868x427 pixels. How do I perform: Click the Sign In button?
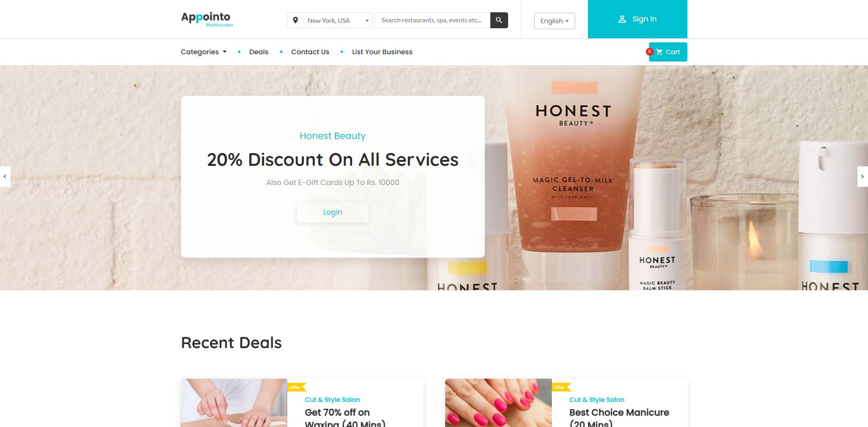coord(637,19)
